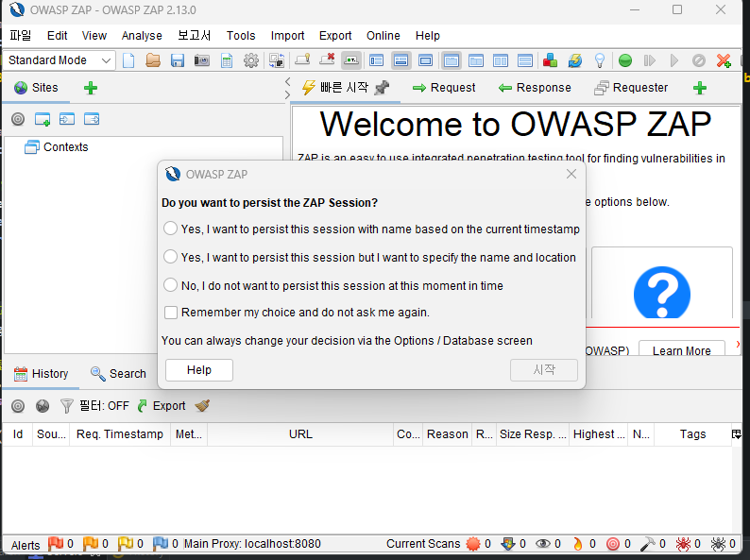The height and width of the screenshot is (560, 750).
Task: Open the Options gear icon
Action: [251, 60]
